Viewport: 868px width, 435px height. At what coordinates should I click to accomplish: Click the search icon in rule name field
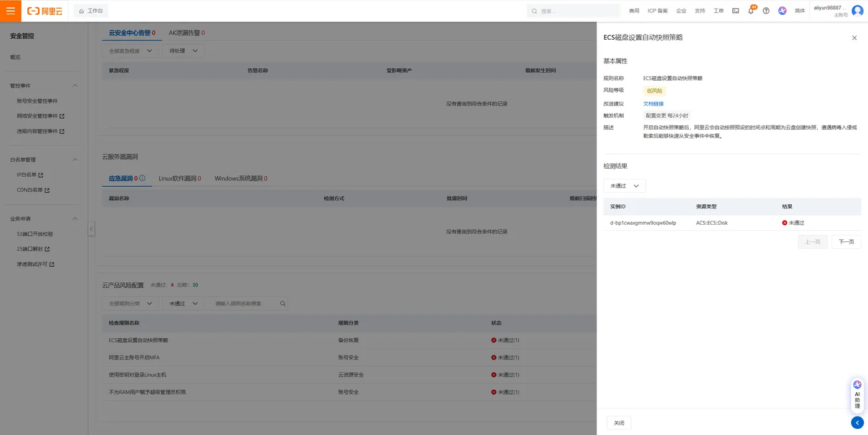click(283, 303)
